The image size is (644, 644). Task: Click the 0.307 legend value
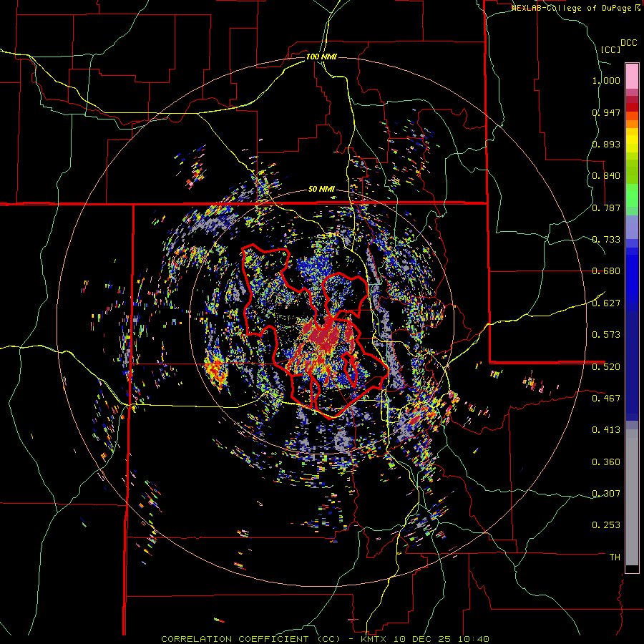[x=606, y=494]
